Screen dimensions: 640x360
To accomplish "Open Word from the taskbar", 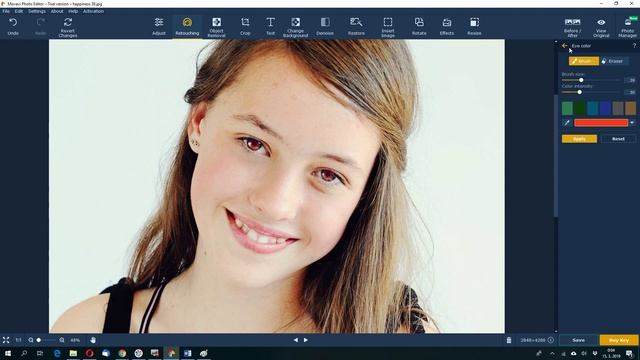I will coord(187,353).
